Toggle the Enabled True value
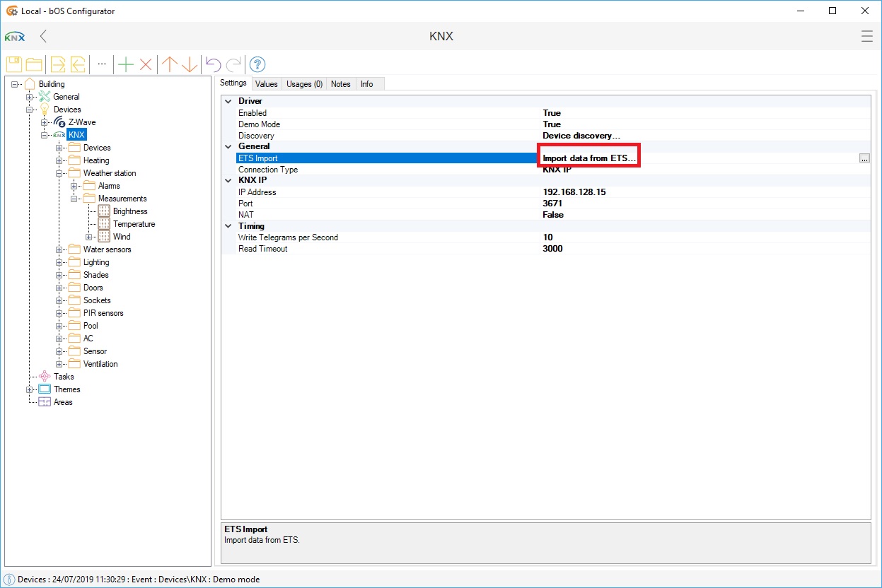The width and height of the screenshot is (882, 588). 552,113
